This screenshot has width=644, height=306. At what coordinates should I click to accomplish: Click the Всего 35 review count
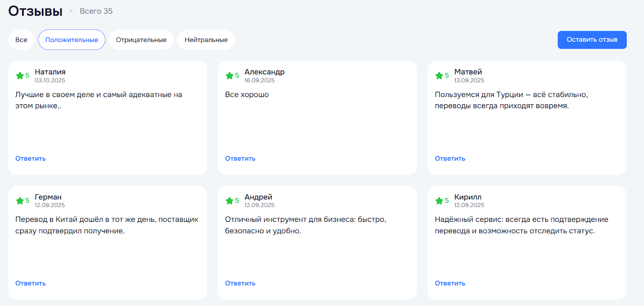(x=96, y=11)
